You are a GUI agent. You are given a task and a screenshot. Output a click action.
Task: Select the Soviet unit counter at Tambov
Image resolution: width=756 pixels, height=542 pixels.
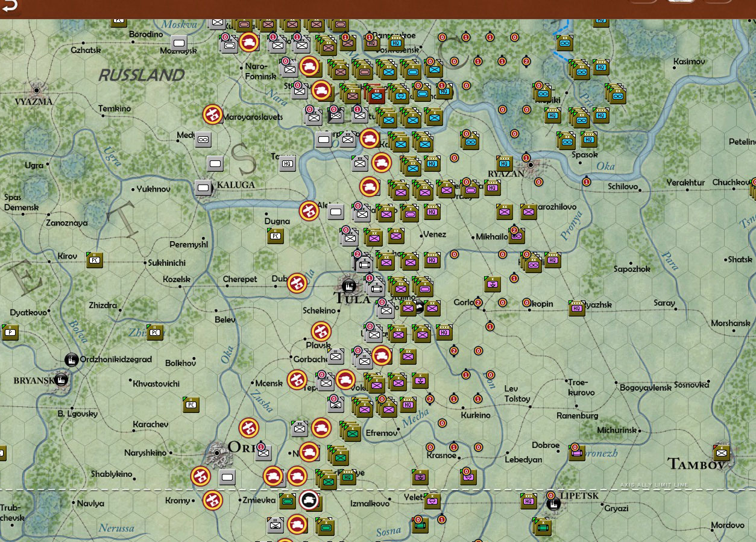point(721,453)
